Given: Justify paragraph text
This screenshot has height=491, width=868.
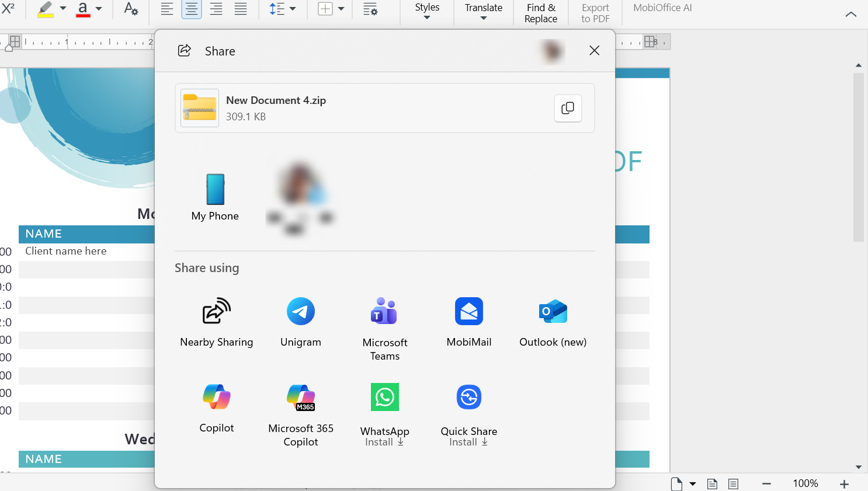Looking at the screenshot, I should (241, 9).
